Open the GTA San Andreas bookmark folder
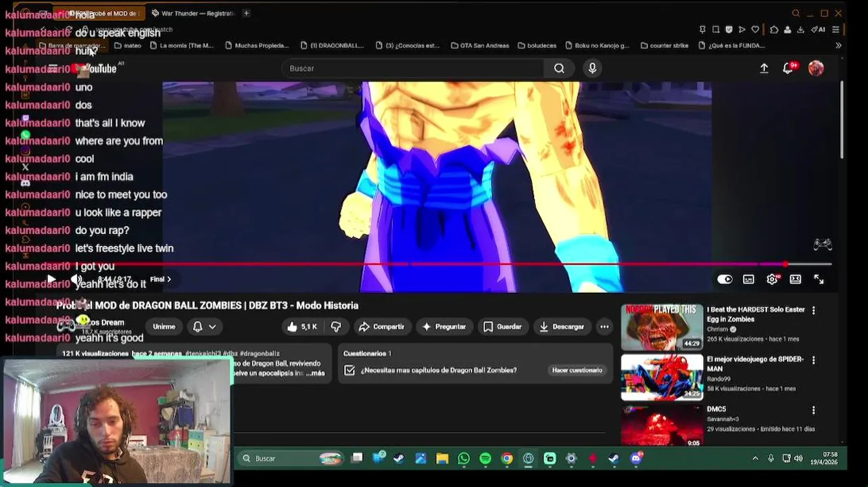This screenshot has height=487, width=868. pyautogui.click(x=479, y=45)
